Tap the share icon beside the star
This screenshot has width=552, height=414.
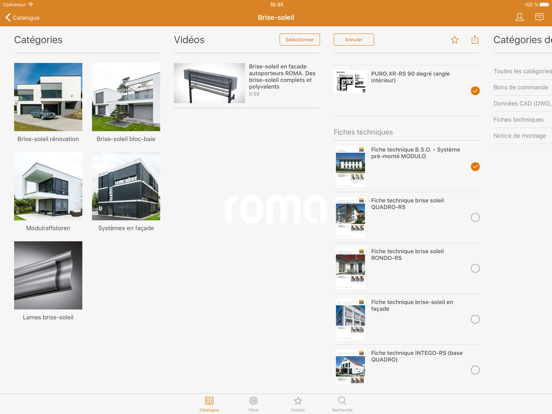pos(475,39)
